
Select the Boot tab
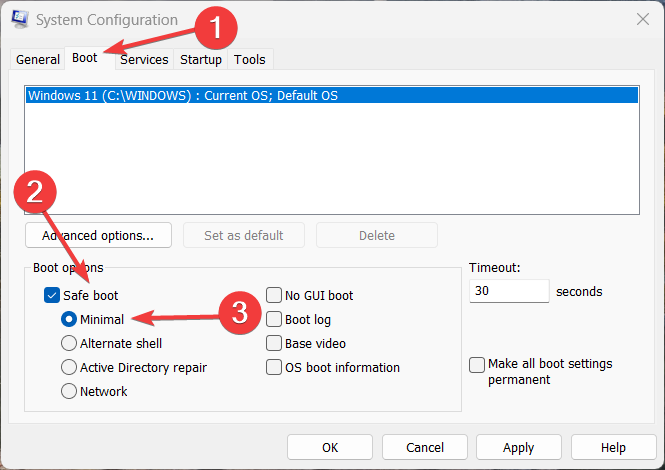tap(85, 58)
